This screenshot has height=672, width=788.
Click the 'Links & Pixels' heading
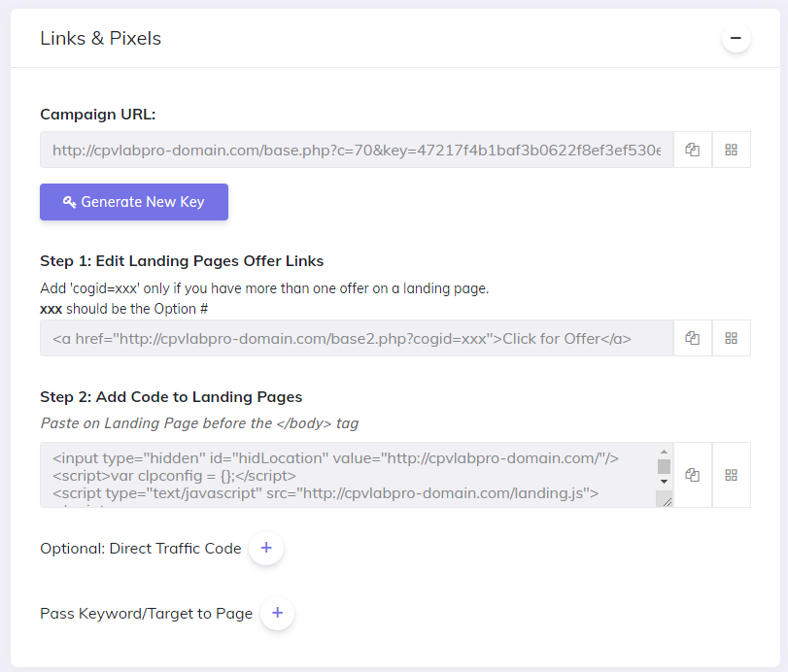[100, 38]
